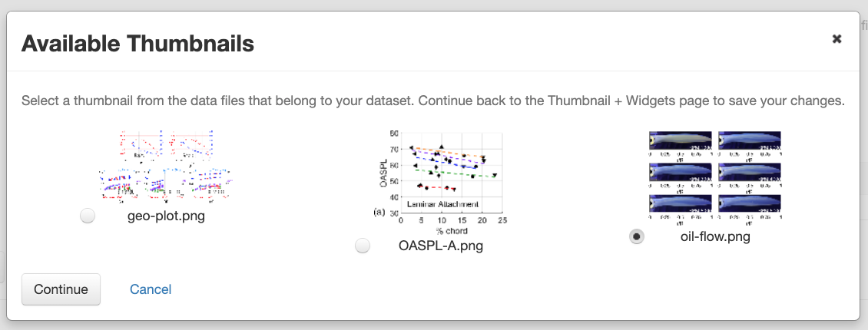Click the Cancel link
This screenshot has width=868, height=330.
[x=151, y=289]
